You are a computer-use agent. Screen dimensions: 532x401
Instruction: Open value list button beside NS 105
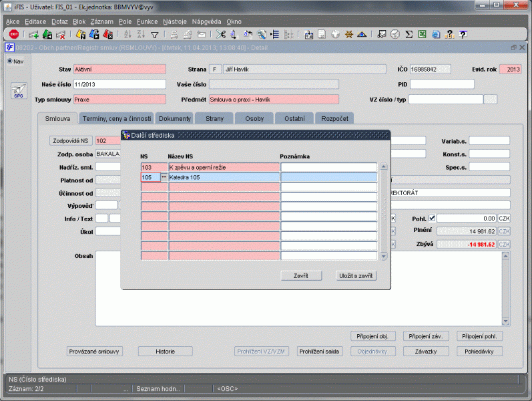coord(164,178)
